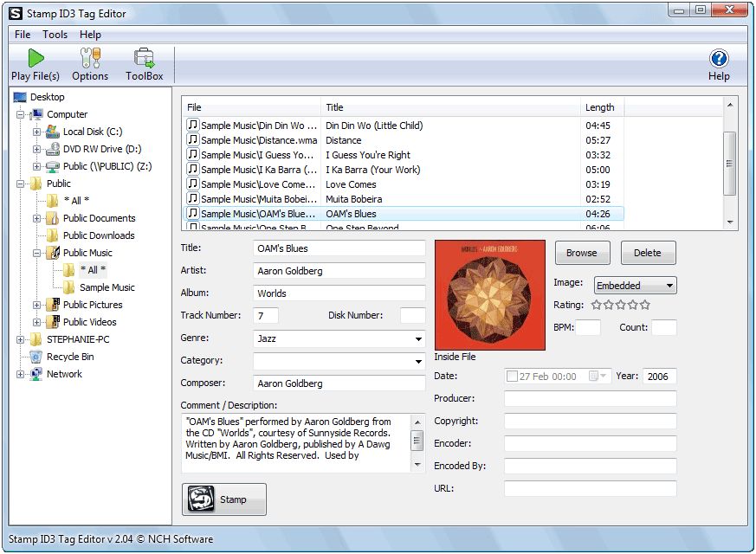Open the Tools menu
The image size is (756, 554).
click(x=55, y=35)
